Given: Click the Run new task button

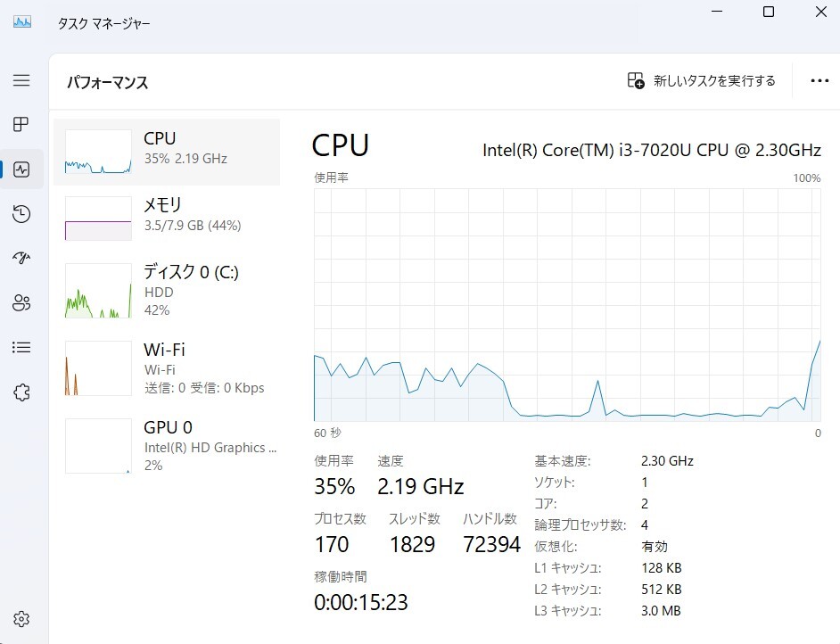Looking at the screenshot, I should click(702, 81).
